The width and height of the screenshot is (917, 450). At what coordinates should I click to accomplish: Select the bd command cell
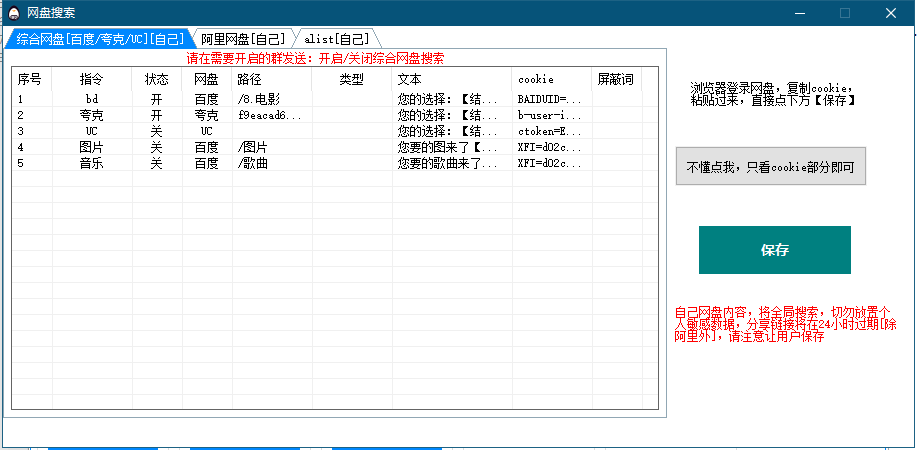pos(92,99)
